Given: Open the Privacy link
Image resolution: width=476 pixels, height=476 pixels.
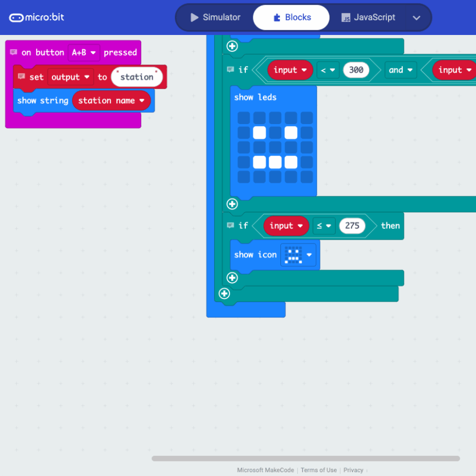Looking at the screenshot, I should [x=353, y=470].
